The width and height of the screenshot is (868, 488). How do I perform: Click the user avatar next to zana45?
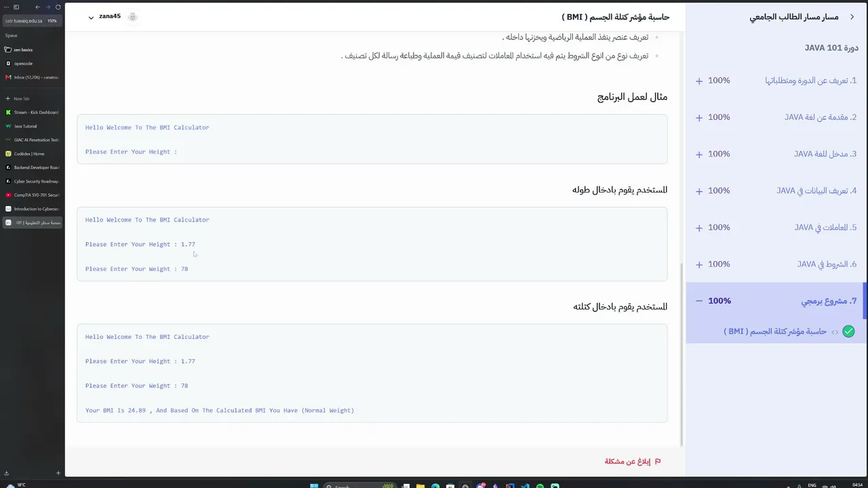(133, 17)
